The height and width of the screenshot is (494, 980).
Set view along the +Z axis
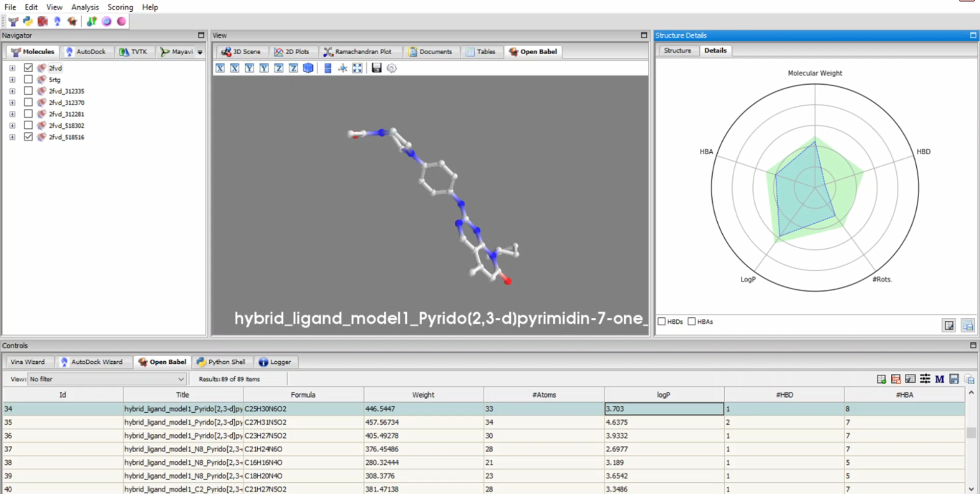click(x=293, y=68)
